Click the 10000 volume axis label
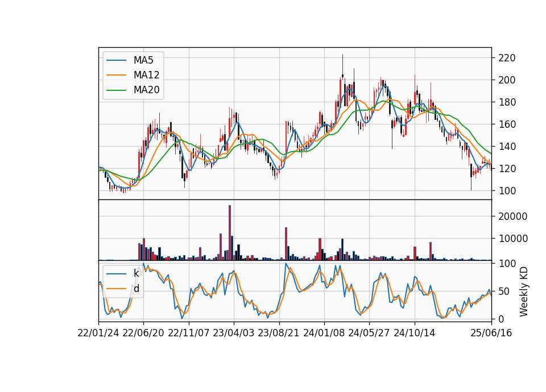The height and width of the screenshot is (392, 546). 513,239
